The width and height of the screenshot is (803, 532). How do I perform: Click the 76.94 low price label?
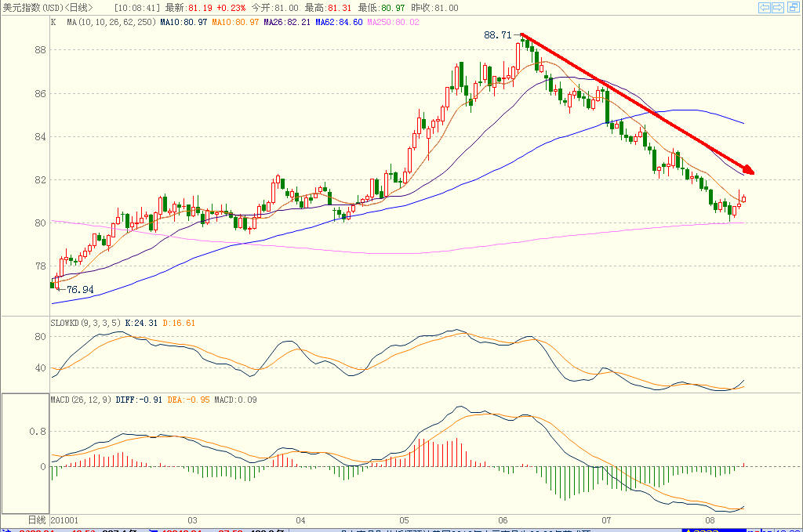click(81, 290)
